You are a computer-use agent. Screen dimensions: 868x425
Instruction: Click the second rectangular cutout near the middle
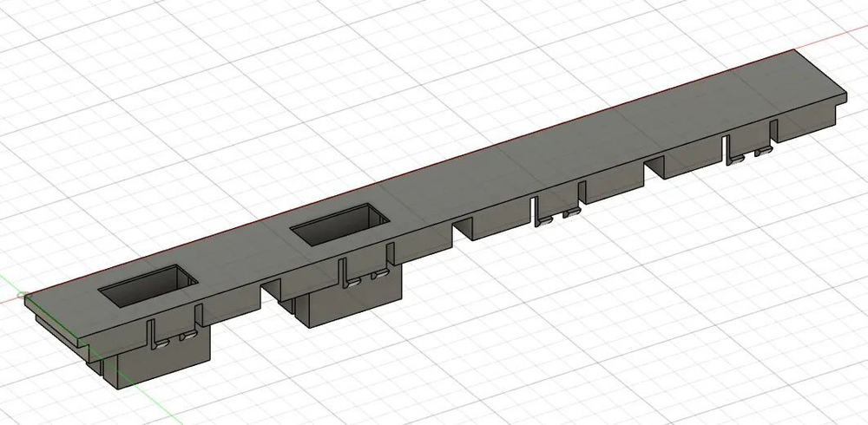[340, 224]
